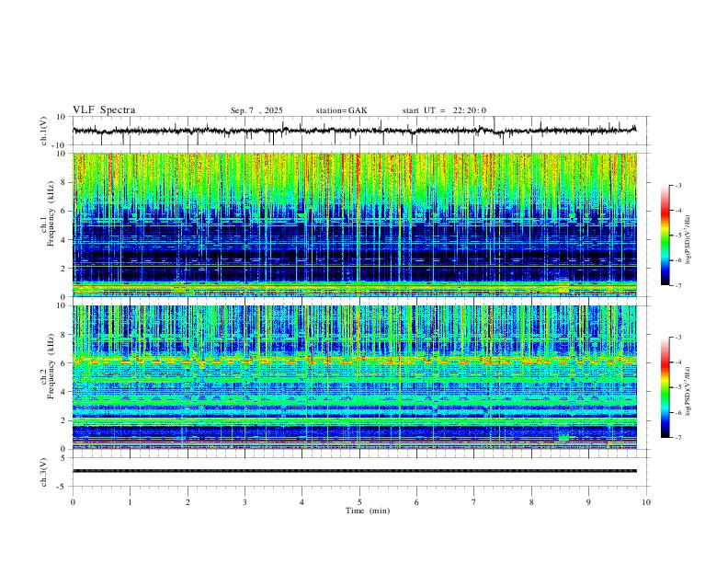Click the 'ch.1(V)' waveform axis label
This screenshot has width=728, height=563.
(x=44, y=131)
